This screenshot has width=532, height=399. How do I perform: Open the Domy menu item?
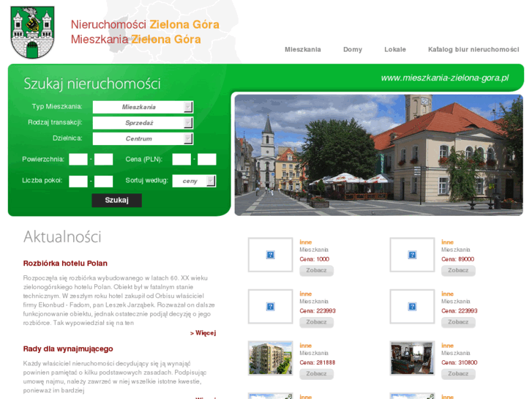[x=353, y=50]
